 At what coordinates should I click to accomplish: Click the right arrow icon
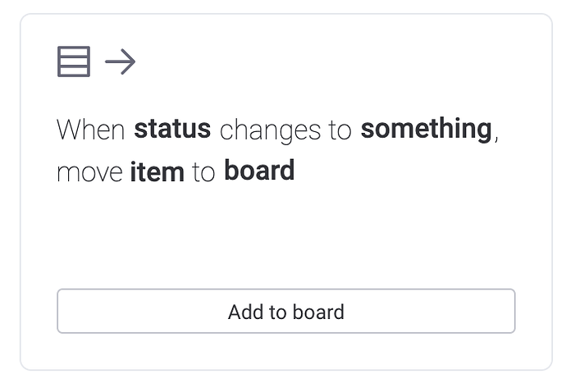tap(121, 62)
